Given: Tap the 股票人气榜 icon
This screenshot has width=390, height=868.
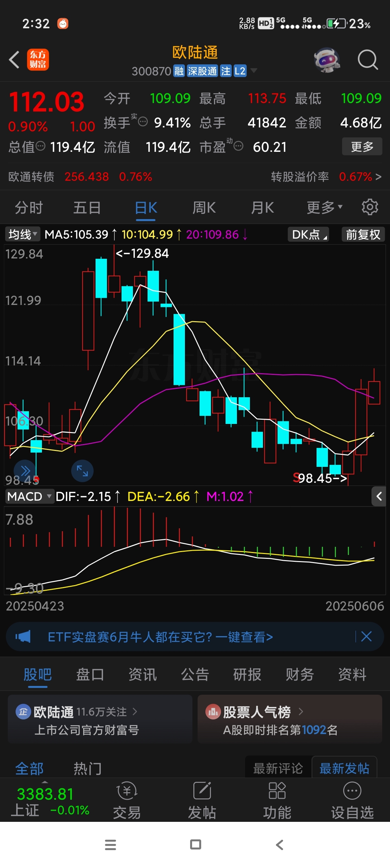Looking at the screenshot, I should (213, 712).
